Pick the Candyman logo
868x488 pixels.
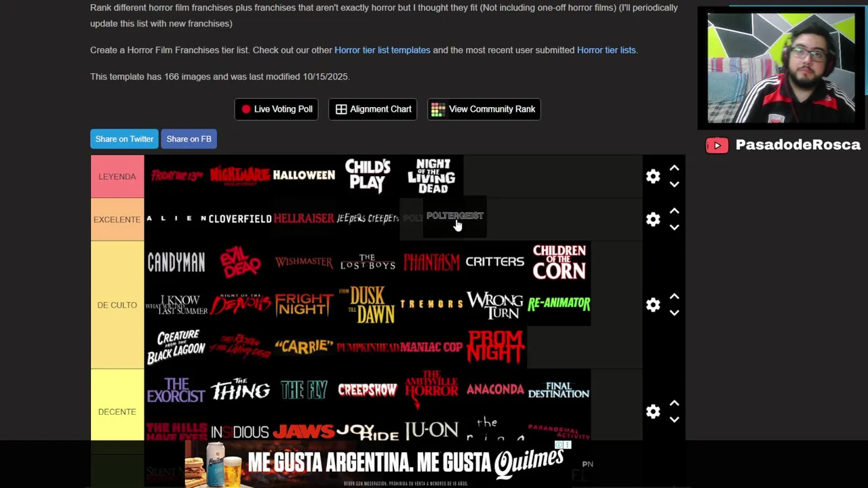tap(176, 262)
